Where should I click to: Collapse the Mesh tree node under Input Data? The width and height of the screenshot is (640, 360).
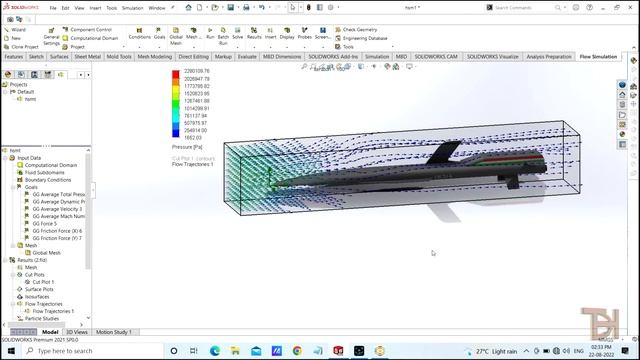pos(13,246)
